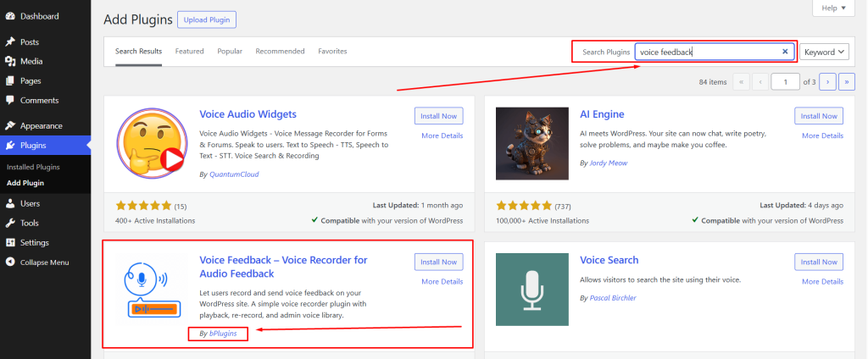This screenshot has width=868, height=359.
Task: Open the Keyword search type dropdown
Action: tap(824, 52)
